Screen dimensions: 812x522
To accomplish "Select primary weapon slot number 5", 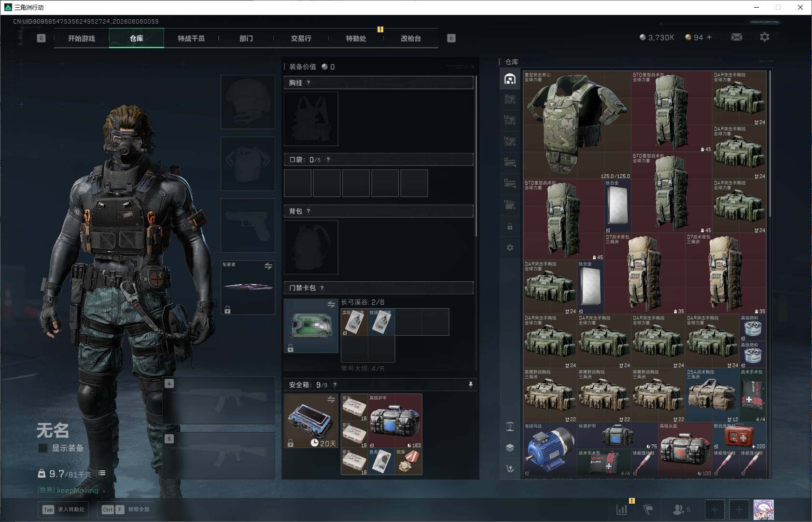I will [x=219, y=455].
